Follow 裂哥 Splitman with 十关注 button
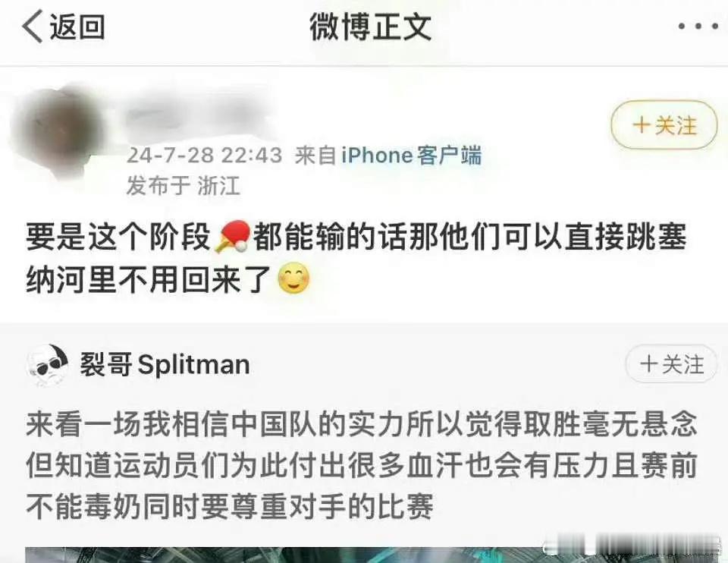Image resolution: width=728 pixels, height=563 pixels. 671,363
